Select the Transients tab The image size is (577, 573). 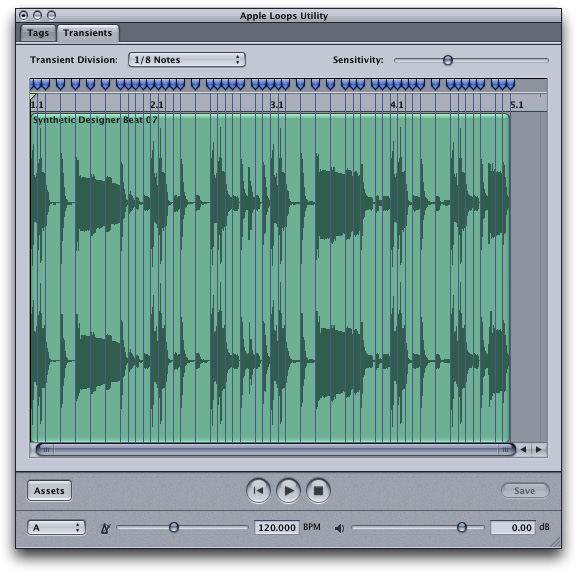tap(88, 33)
